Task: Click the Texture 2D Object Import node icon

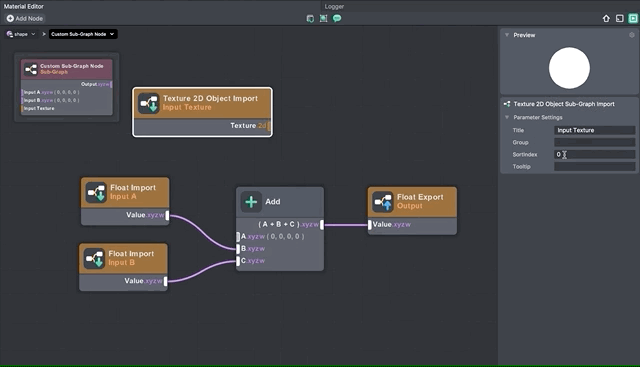Action: coord(149,103)
